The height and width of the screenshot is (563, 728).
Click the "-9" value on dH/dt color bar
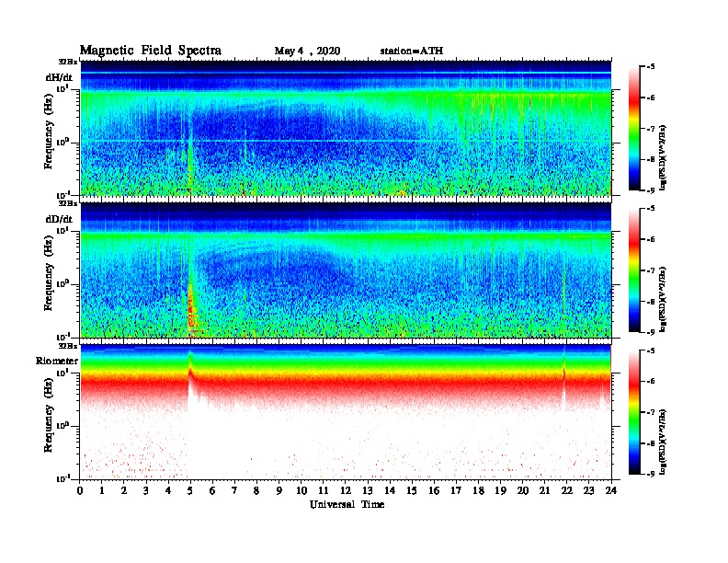coord(650,190)
